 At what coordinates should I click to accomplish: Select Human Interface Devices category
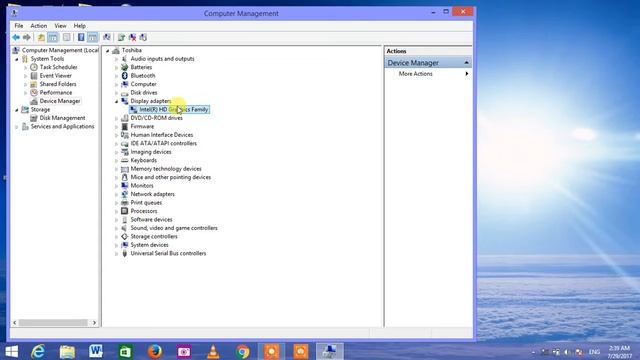[x=162, y=135]
